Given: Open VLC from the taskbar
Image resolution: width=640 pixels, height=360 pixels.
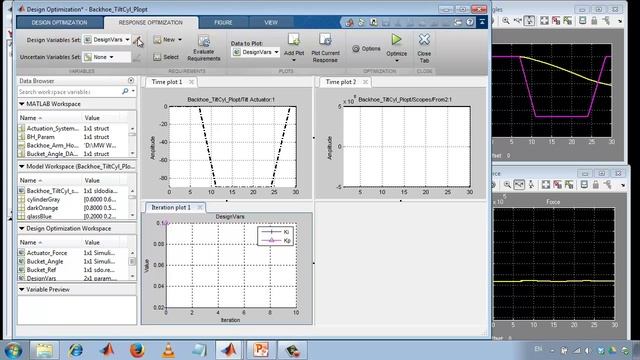Looking at the screenshot, I should pyautogui.click(x=168, y=350).
